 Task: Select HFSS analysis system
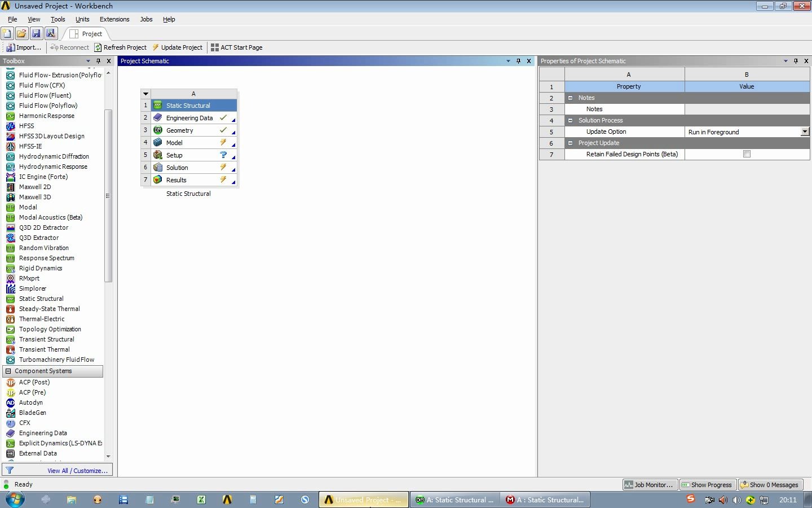[27, 126]
